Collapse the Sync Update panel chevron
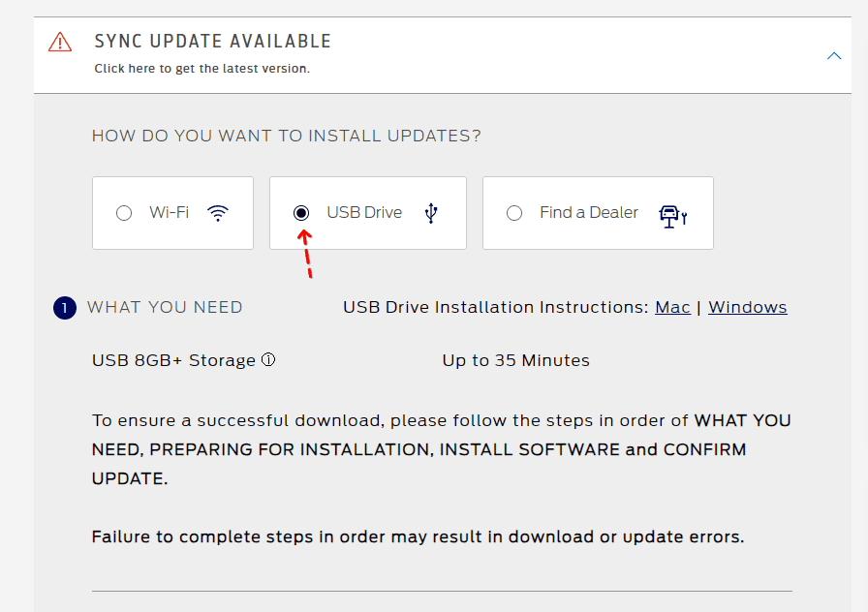The height and width of the screenshot is (612, 868). [x=834, y=56]
